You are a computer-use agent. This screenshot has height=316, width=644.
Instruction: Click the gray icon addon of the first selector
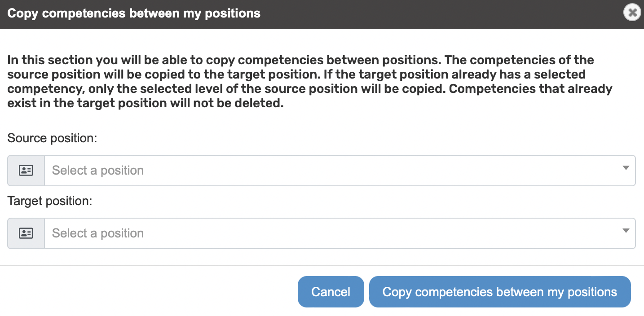[26, 171]
